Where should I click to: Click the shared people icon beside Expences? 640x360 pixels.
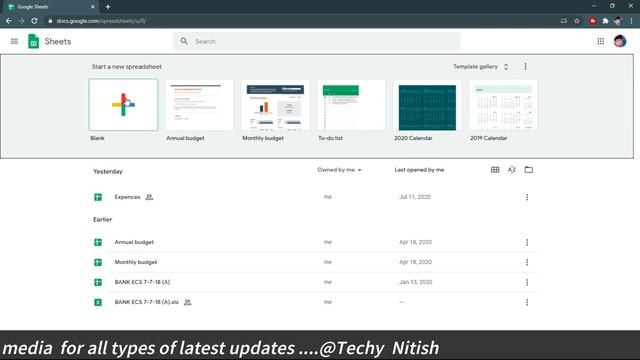[x=149, y=197]
